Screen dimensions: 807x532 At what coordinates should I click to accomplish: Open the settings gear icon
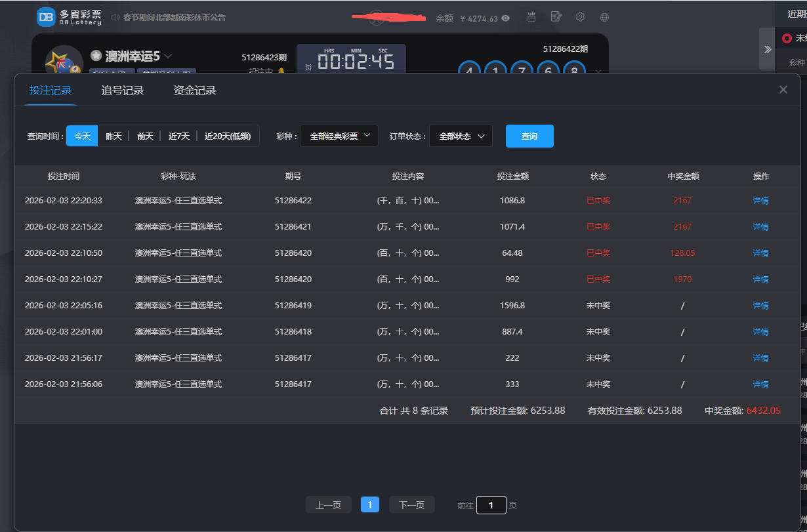pos(580,17)
